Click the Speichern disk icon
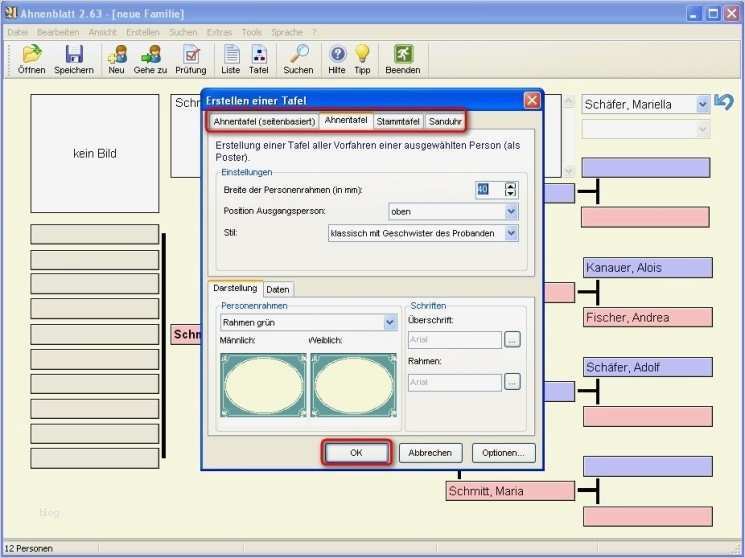The height and width of the screenshot is (558, 745). click(x=74, y=54)
